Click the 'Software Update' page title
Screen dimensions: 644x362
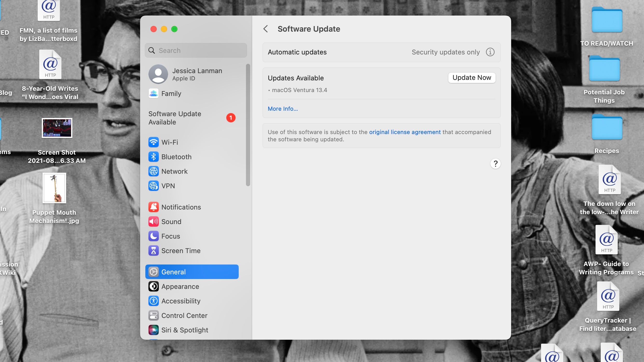309,29
